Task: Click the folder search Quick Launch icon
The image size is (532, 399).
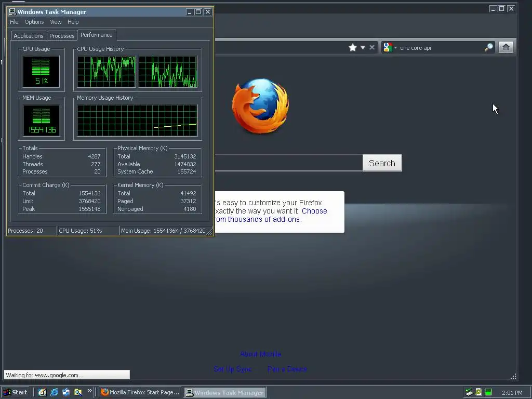Action: point(78,392)
